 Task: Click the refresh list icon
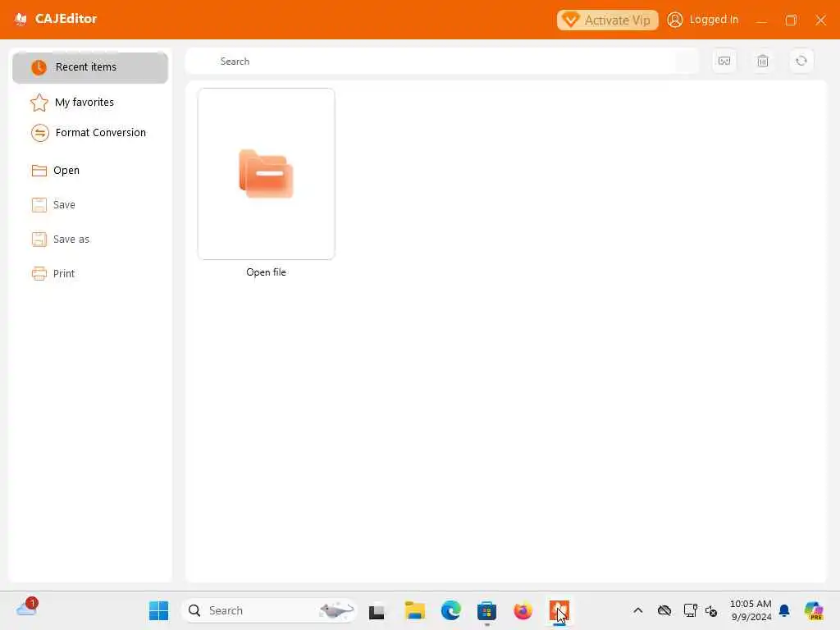pos(801,61)
